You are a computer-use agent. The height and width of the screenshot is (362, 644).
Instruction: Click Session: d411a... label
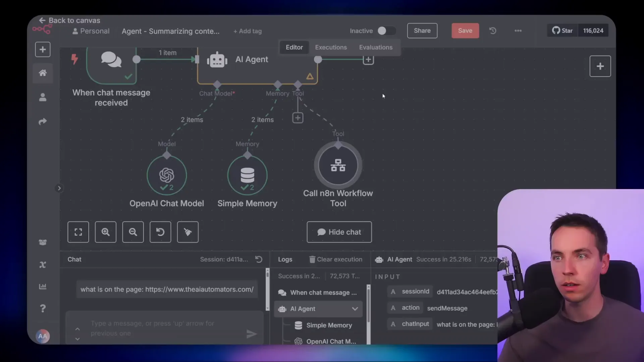(x=224, y=259)
